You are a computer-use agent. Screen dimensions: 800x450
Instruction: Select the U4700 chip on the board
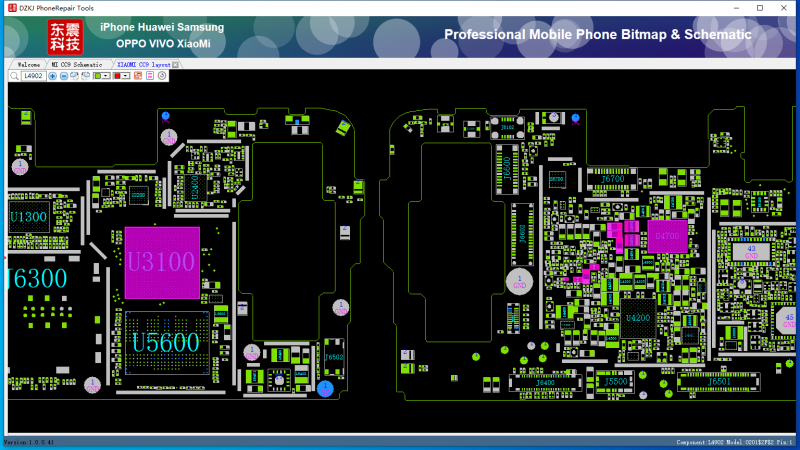click(x=666, y=237)
